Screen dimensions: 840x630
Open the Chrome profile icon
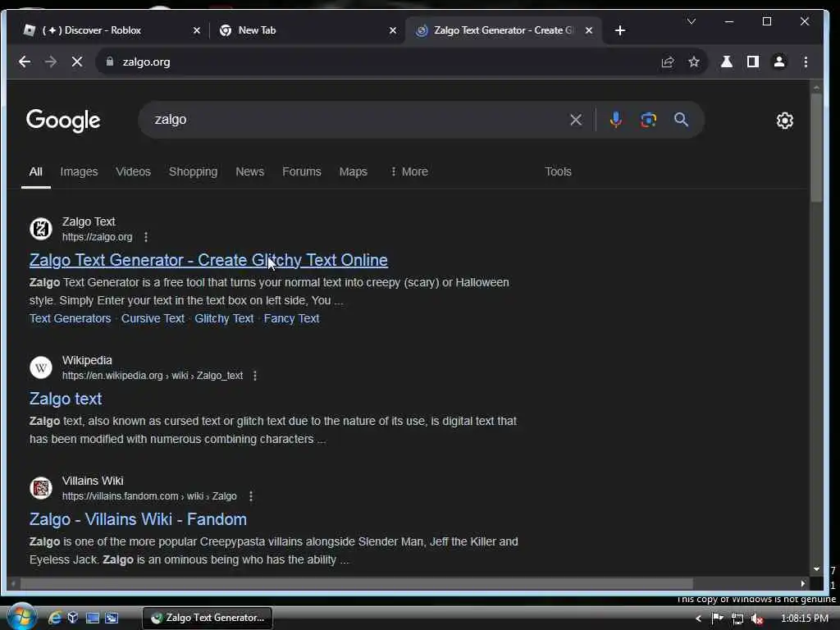(779, 62)
